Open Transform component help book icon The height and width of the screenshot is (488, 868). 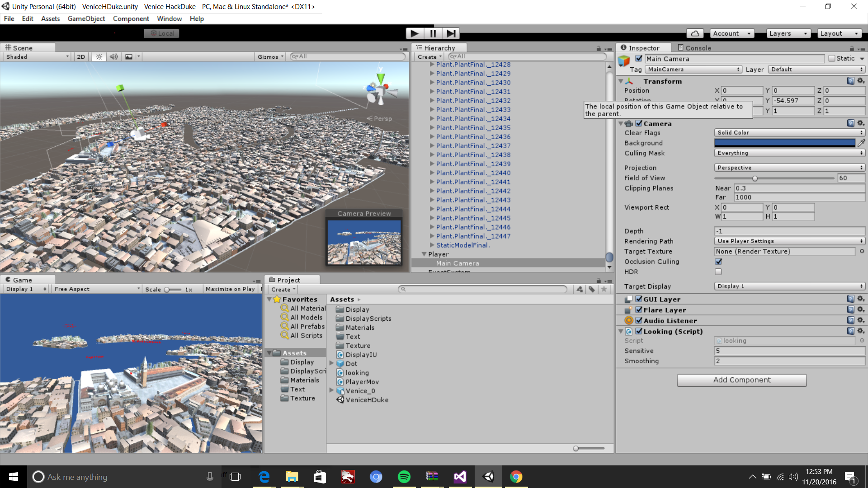click(x=850, y=81)
